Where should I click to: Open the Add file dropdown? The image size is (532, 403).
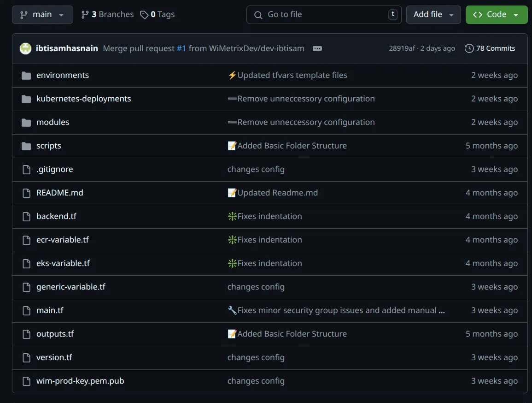tap(433, 14)
